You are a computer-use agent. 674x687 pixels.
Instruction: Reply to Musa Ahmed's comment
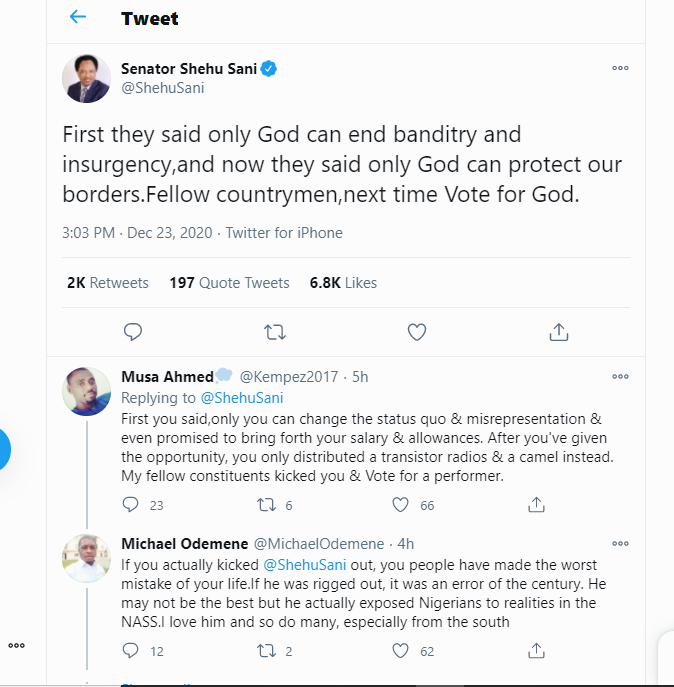coord(131,505)
